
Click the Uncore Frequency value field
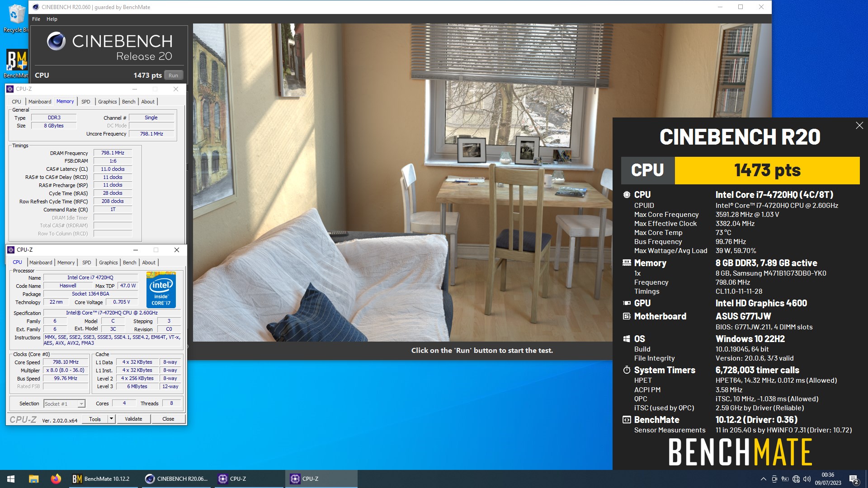tap(151, 134)
